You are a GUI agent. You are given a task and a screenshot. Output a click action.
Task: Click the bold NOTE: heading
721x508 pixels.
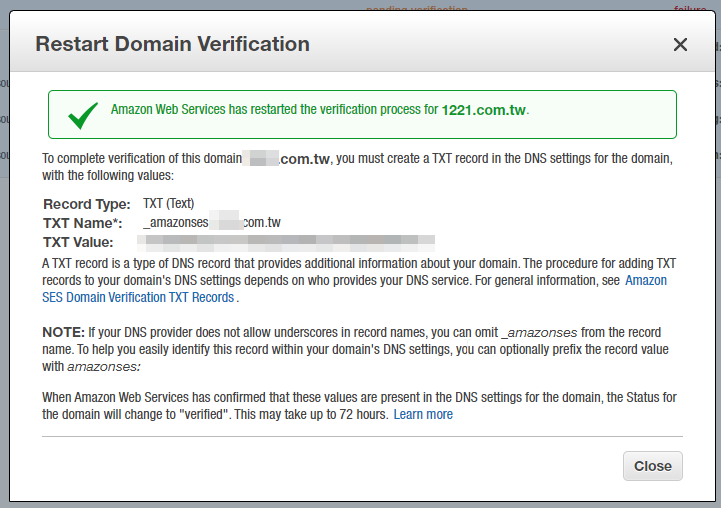click(63, 332)
